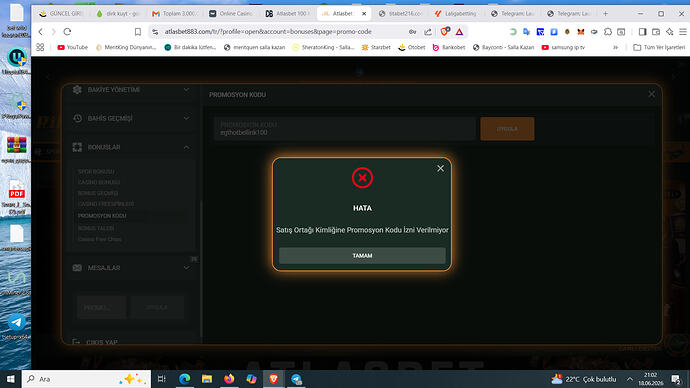Bookmark this page with bookmark icon
Viewport: 690px width, 388px height.
tap(138, 32)
